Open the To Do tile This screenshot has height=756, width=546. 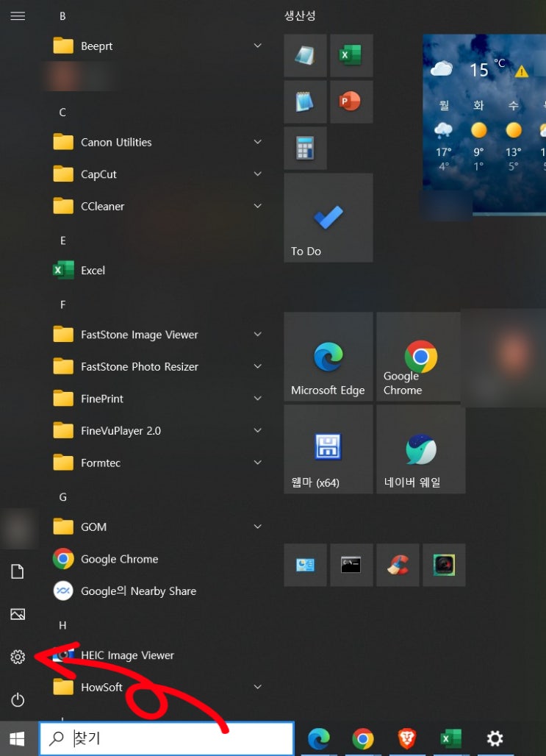click(328, 218)
